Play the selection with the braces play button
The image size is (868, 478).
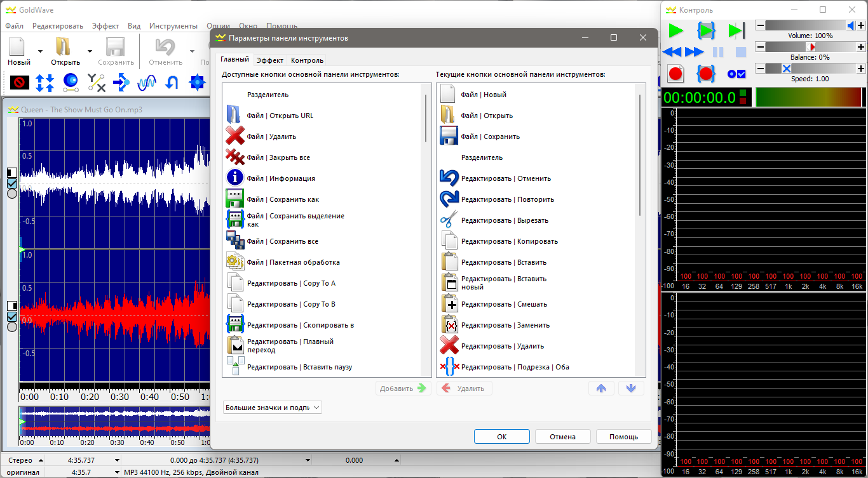[x=706, y=30]
